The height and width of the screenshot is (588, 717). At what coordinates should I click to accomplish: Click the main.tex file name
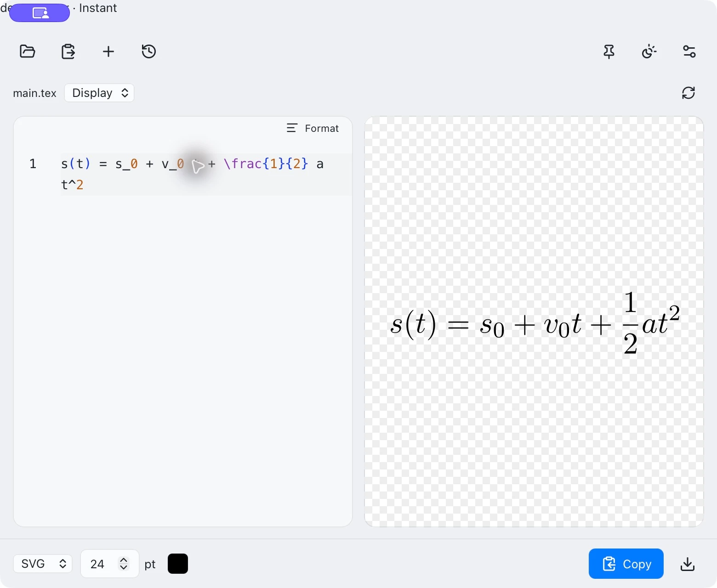[x=34, y=93]
